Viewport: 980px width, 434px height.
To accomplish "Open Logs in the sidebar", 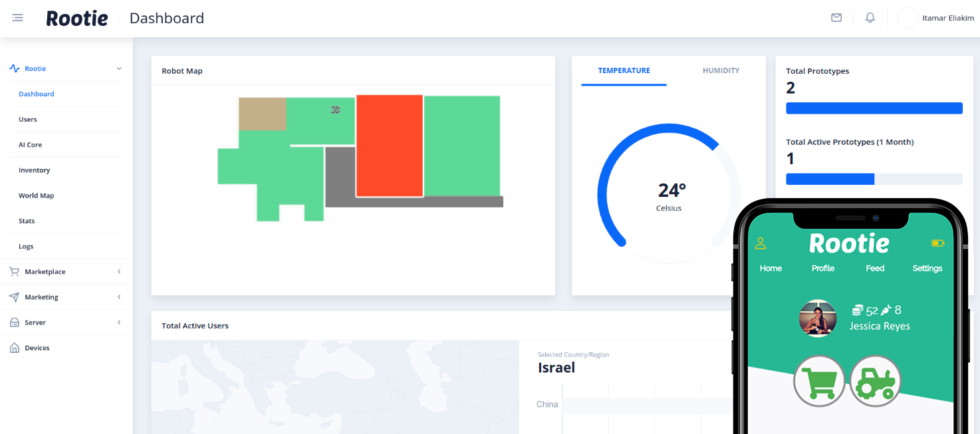I will (26, 247).
